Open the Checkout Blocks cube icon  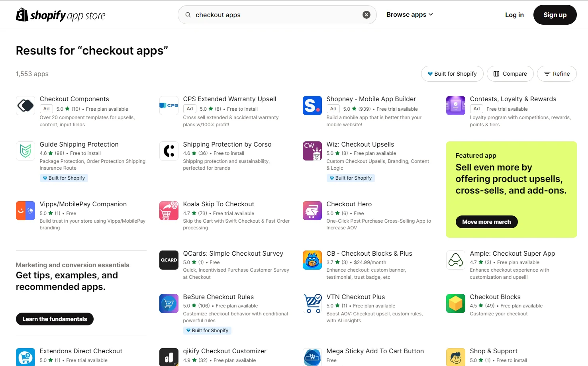click(x=456, y=303)
